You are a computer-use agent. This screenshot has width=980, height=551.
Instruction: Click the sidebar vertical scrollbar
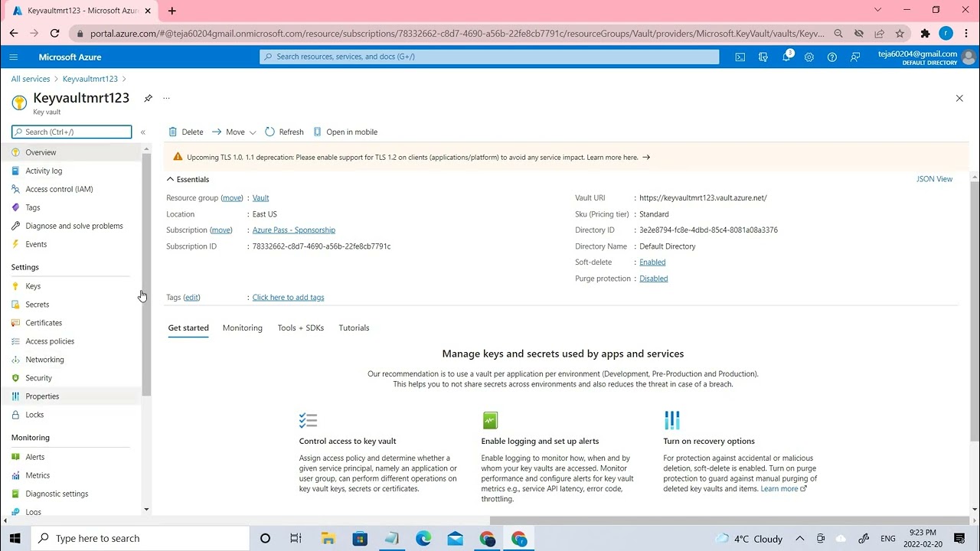(146, 275)
